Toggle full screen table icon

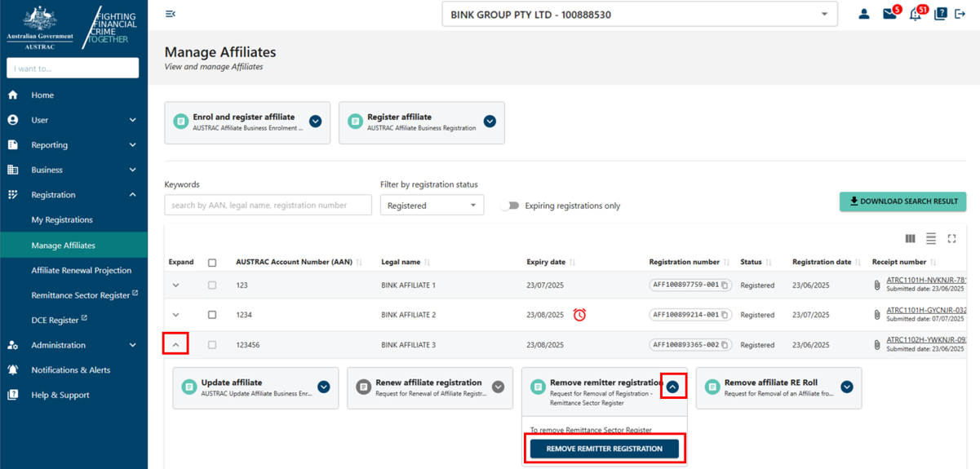pyautogui.click(x=951, y=238)
